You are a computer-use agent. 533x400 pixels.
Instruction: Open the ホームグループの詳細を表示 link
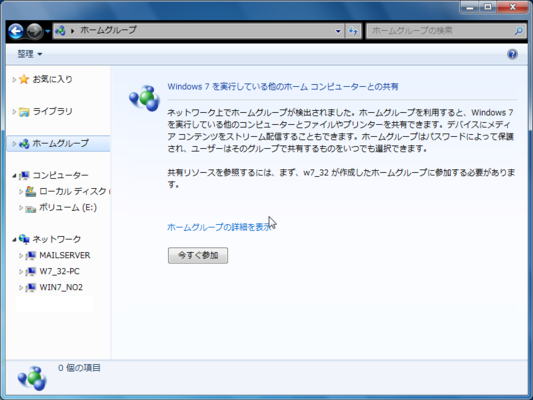pos(220,227)
